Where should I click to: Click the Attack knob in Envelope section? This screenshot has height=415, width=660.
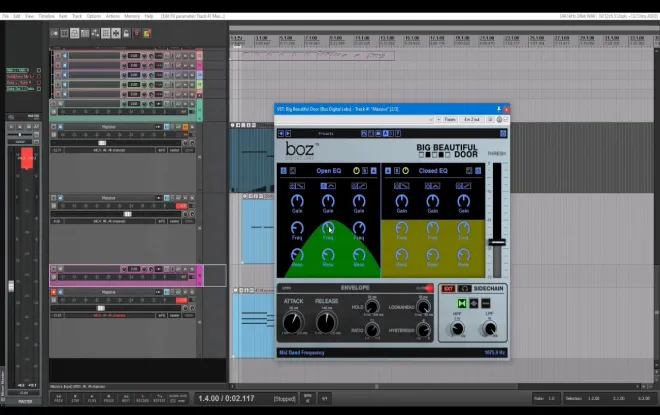pyautogui.click(x=293, y=322)
